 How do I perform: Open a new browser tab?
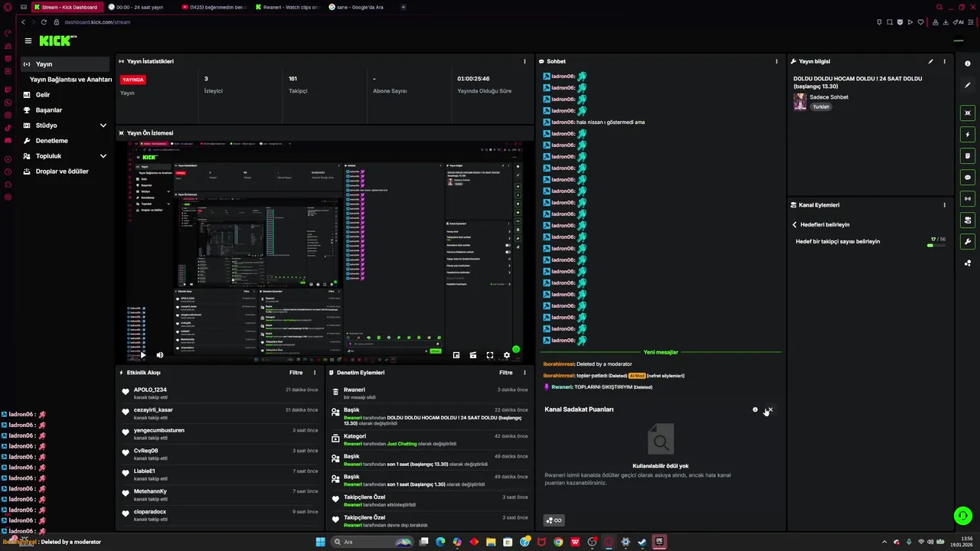tap(403, 7)
